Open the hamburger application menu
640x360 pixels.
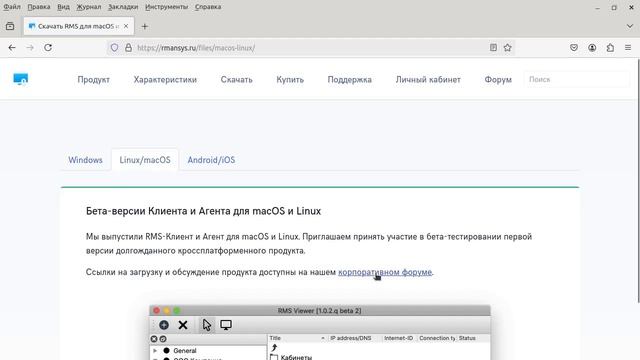628,48
